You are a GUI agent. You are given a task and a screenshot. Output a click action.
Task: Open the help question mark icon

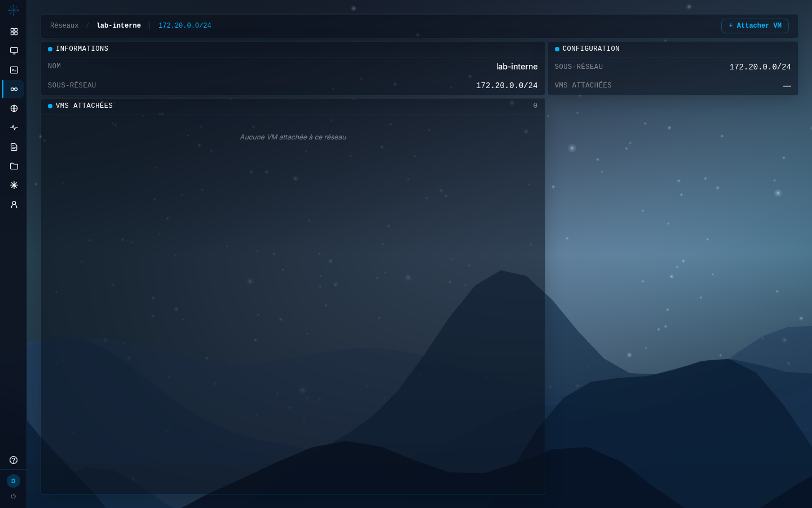pos(14,460)
